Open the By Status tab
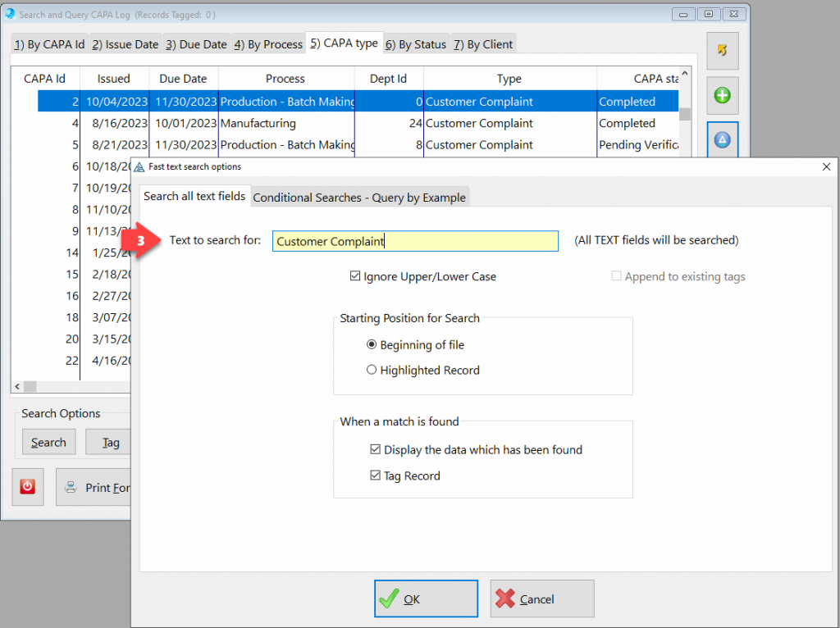840x628 pixels. click(416, 44)
